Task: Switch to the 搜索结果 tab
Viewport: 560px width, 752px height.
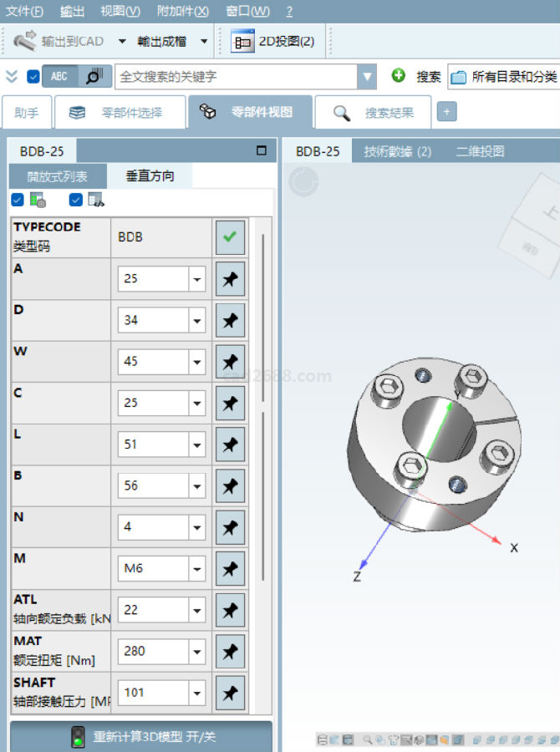Action: [373, 113]
